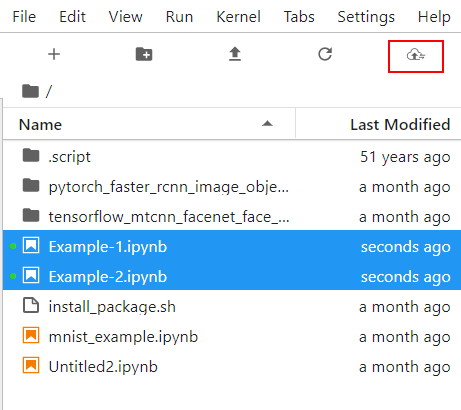Click the running indicator dot of Example-2.ipynb
Screen dimensions: 461x410
13,276
